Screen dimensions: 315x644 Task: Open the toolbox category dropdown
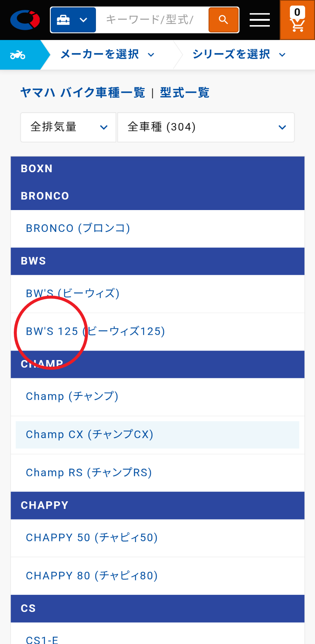coord(73,20)
